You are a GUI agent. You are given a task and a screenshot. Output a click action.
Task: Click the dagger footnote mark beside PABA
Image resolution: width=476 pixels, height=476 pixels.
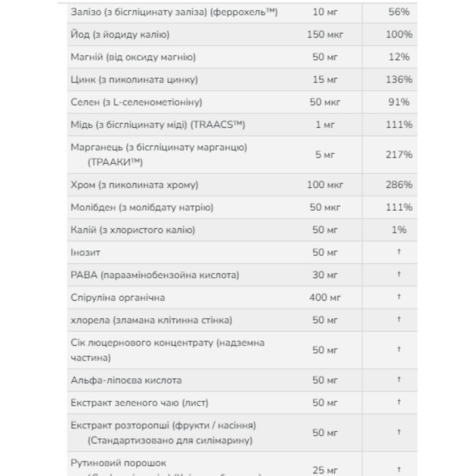399,274
